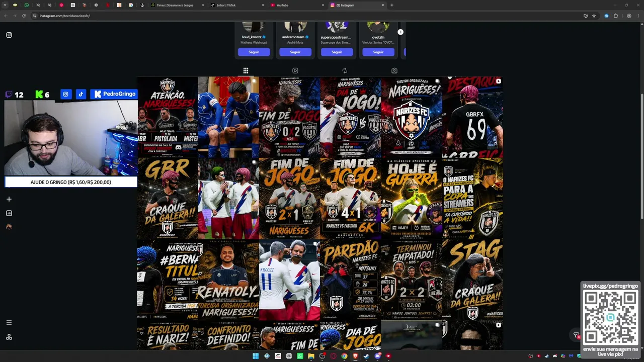Image resolution: width=644 pixels, height=362 pixels.
Task: Open the loud_kroozz profile name
Action: coord(252,37)
